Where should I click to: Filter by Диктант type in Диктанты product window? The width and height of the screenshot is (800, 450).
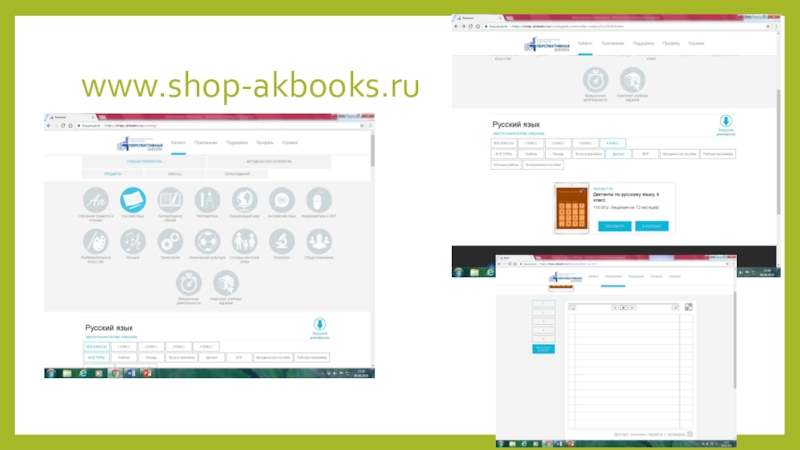tap(618, 154)
